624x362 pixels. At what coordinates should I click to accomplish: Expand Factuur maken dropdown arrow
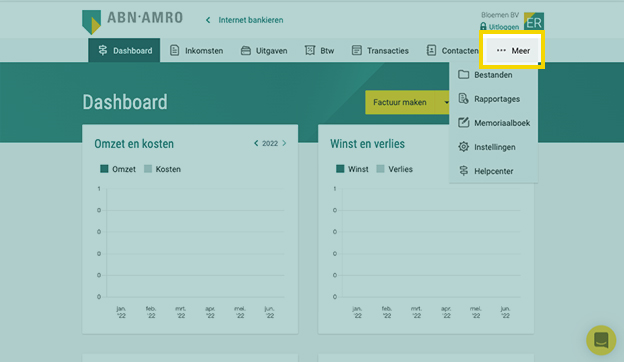(444, 102)
